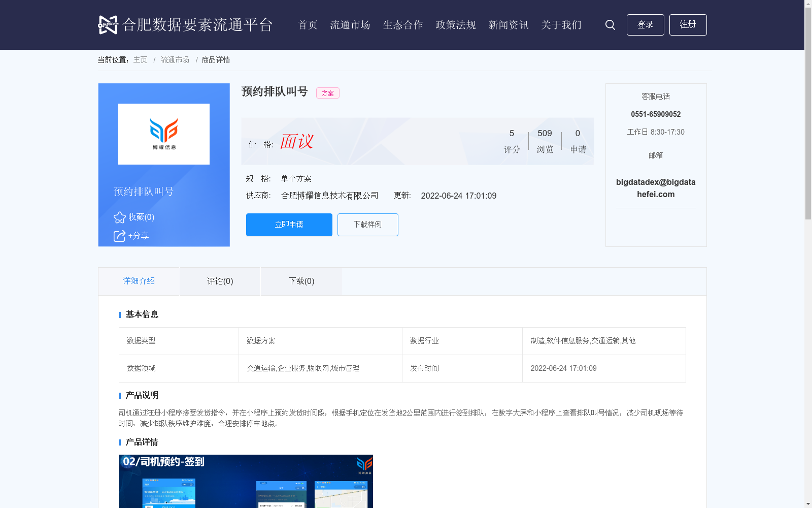Click update time 2022-06-24 17:01:09 beside 更新

click(x=459, y=196)
